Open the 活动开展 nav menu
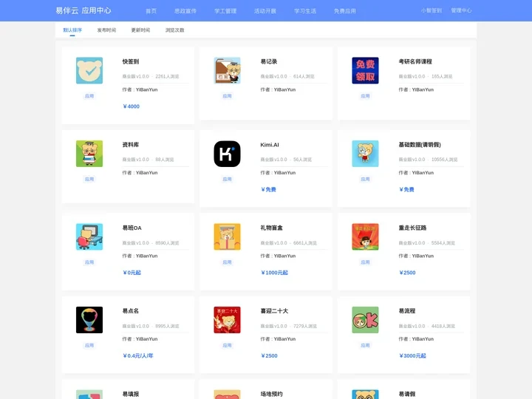The height and width of the screenshot is (399, 532). tap(265, 11)
